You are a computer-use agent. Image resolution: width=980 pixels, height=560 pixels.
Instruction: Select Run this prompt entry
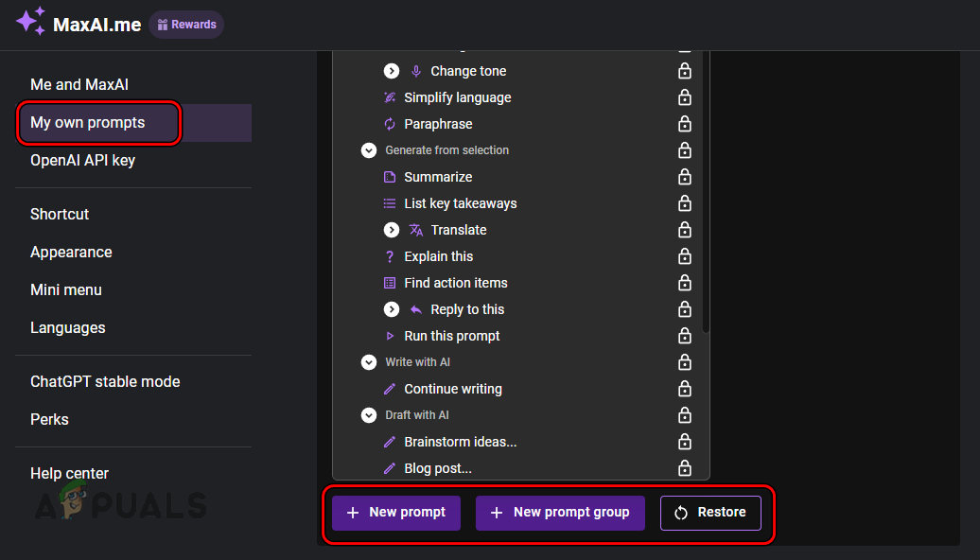click(451, 335)
